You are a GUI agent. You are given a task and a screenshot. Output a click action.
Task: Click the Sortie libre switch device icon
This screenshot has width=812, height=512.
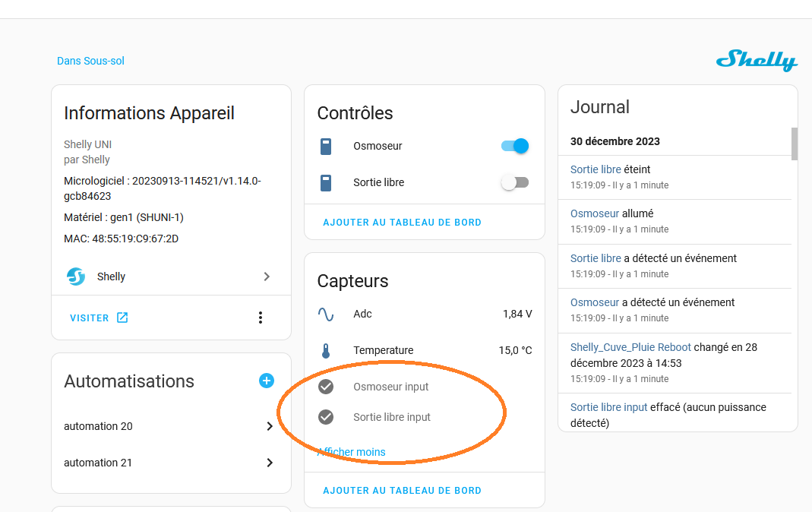point(326,182)
